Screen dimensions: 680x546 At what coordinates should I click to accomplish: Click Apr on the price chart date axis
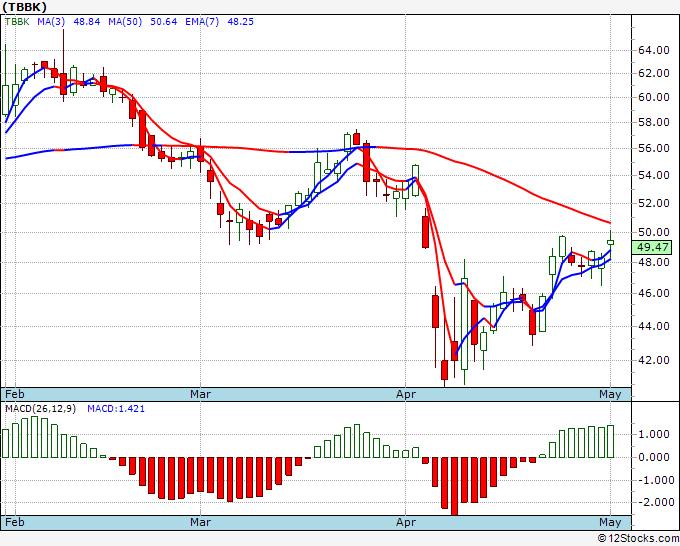[x=406, y=394]
